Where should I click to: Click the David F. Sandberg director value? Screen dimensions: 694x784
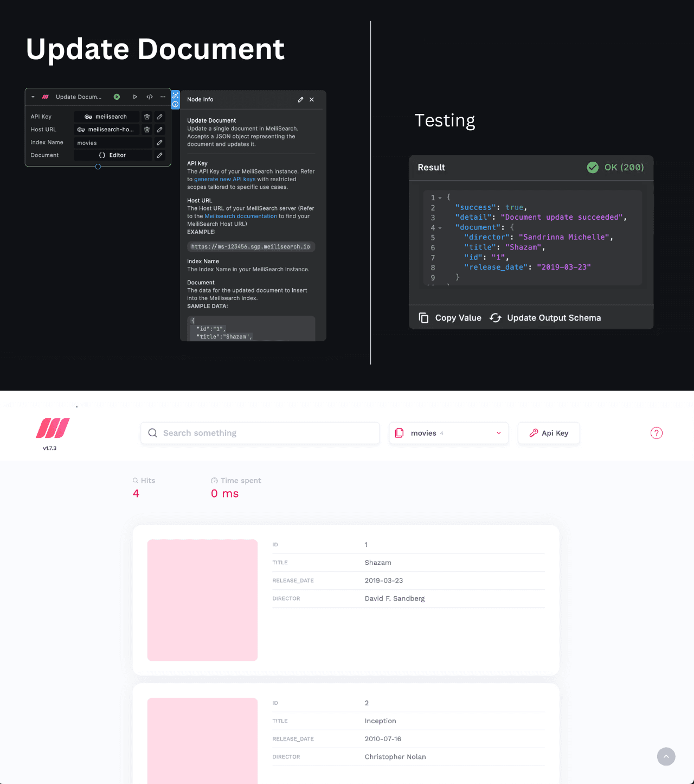point(395,598)
